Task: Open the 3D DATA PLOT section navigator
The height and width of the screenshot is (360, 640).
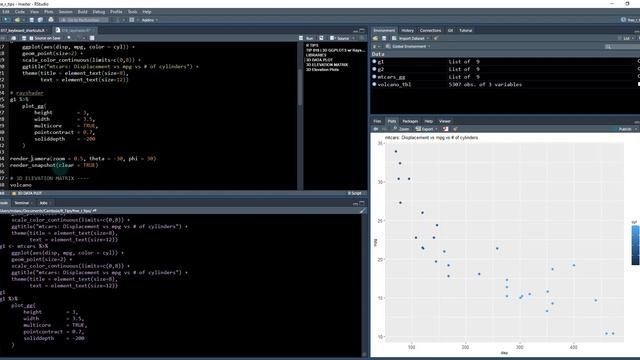Action: 27,193
